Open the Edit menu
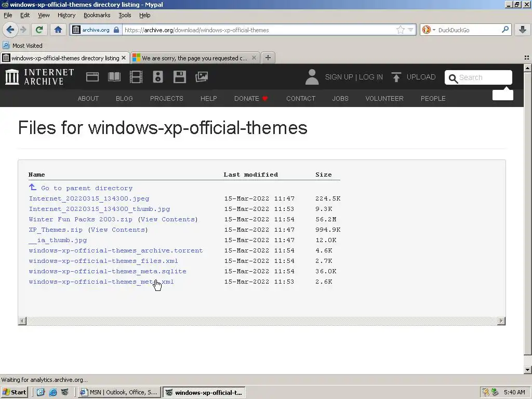 click(x=25, y=15)
